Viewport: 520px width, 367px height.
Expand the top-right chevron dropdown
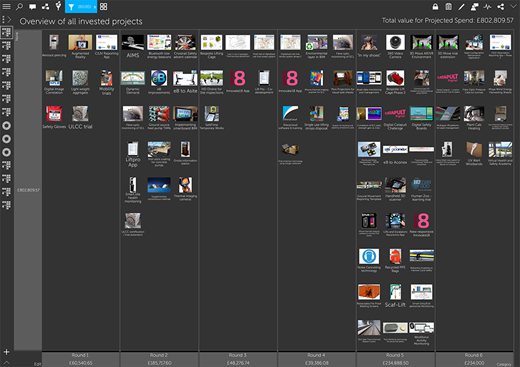[513, 6]
